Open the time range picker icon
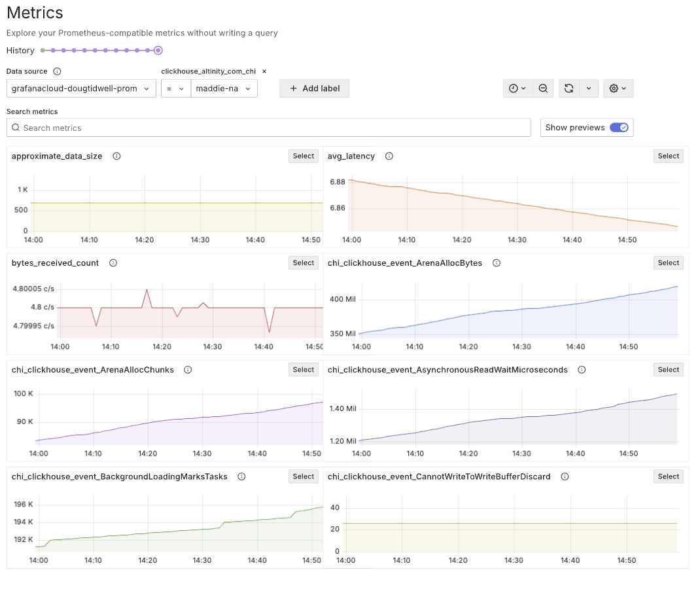The image size is (700, 593). (x=512, y=88)
